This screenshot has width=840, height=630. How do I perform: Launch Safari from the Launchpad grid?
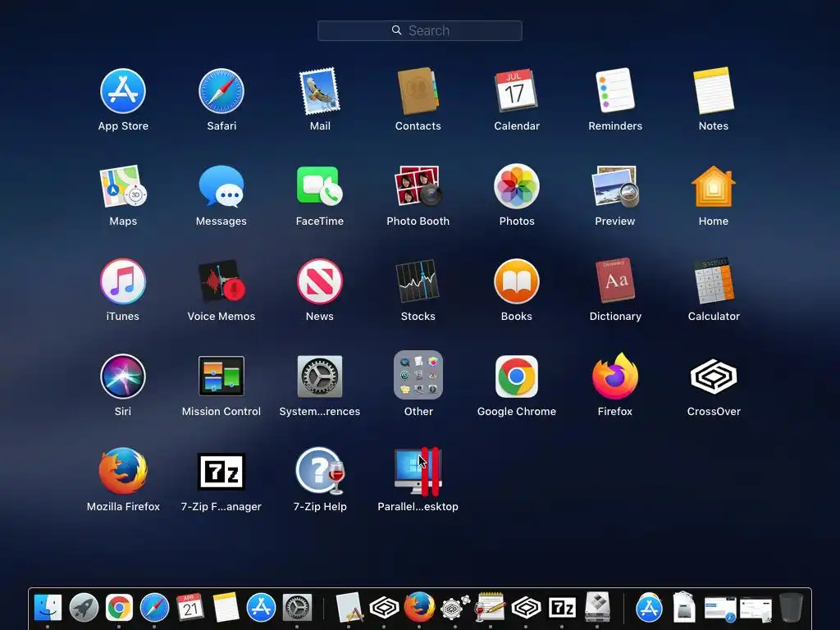tap(221, 91)
